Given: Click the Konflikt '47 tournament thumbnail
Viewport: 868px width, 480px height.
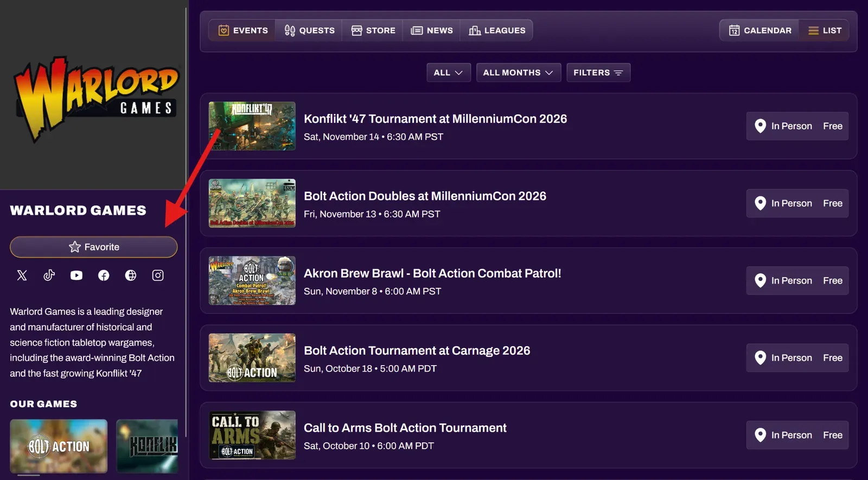Looking at the screenshot, I should (x=252, y=126).
